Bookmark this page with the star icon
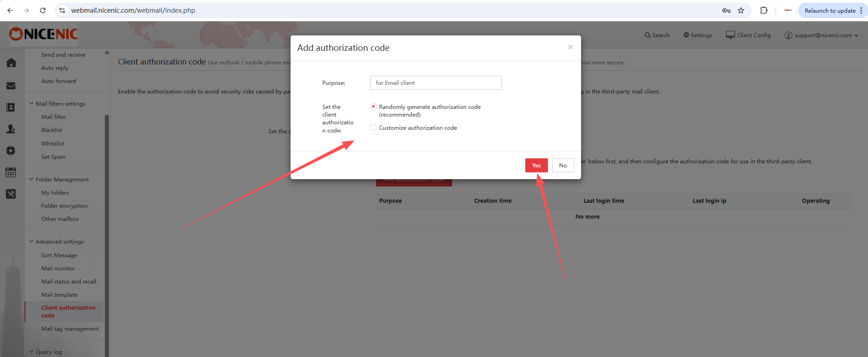 (741, 10)
